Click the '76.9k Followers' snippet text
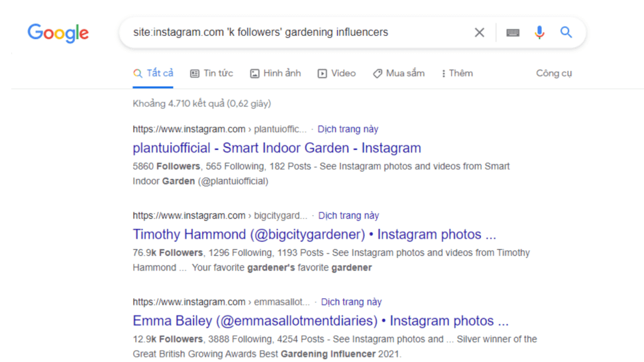Image resolution: width=644 pixels, height=362 pixels. tap(168, 253)
